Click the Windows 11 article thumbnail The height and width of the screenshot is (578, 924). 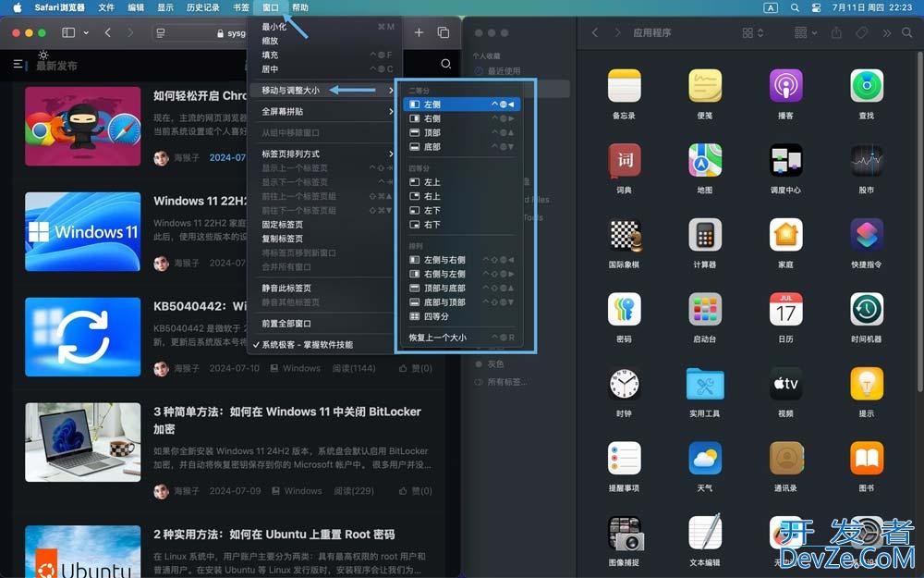83,232
